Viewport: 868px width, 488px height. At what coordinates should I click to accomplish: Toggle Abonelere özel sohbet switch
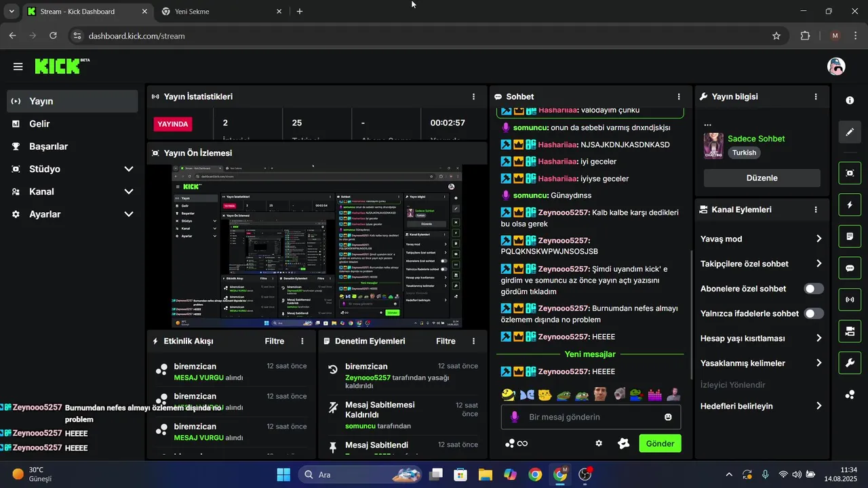point(814,289)
